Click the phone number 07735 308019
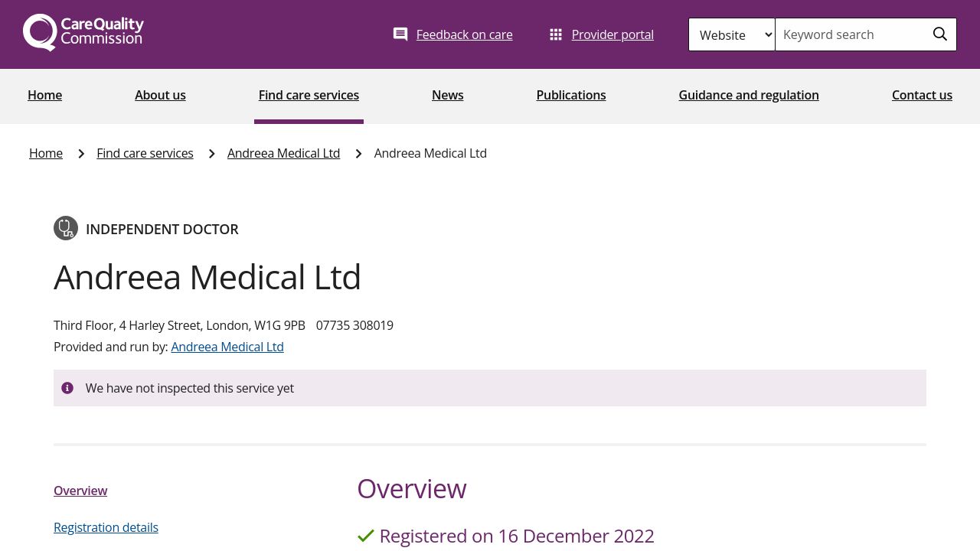This screenshot has height=551, width=980. [354, 325]
